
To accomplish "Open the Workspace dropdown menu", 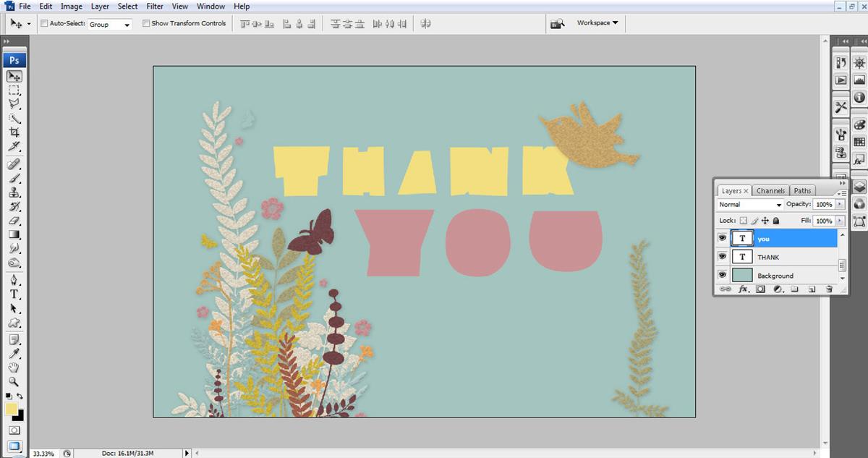I will click(597, 23).
